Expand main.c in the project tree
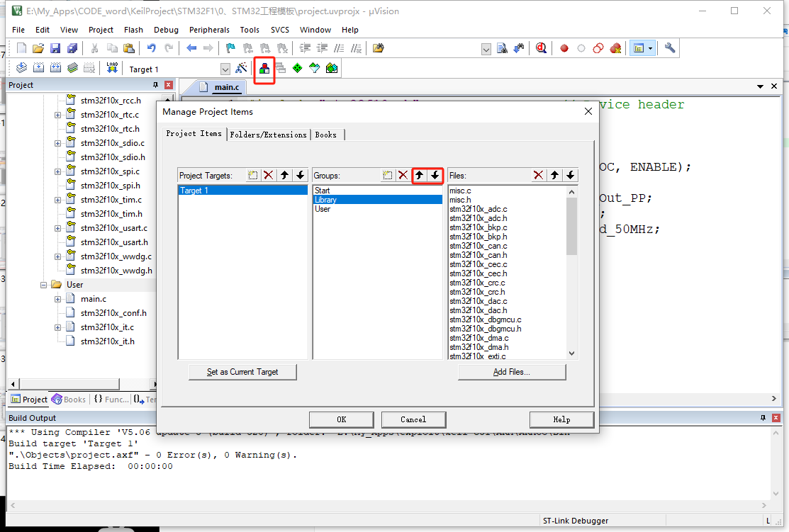789x532 pixels. [58, 299]
